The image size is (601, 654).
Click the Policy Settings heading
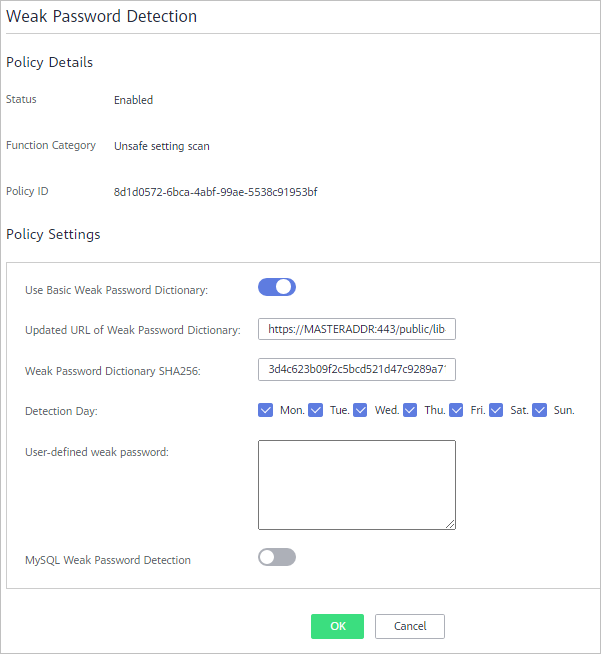click(x=53, y=234)
